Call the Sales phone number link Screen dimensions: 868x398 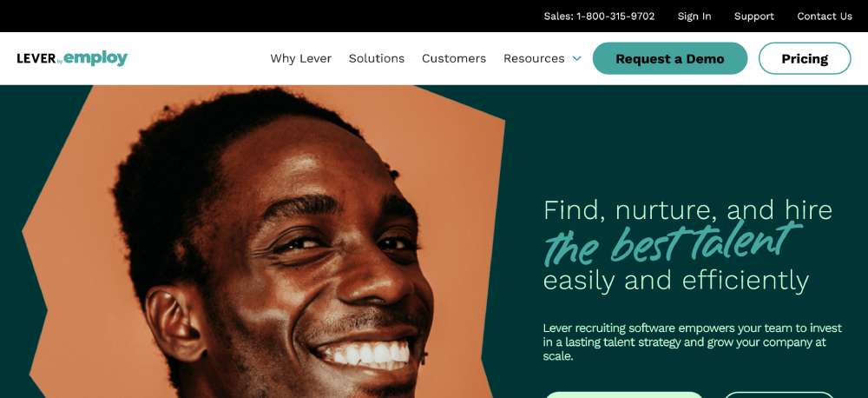click(x=599, y=16)
